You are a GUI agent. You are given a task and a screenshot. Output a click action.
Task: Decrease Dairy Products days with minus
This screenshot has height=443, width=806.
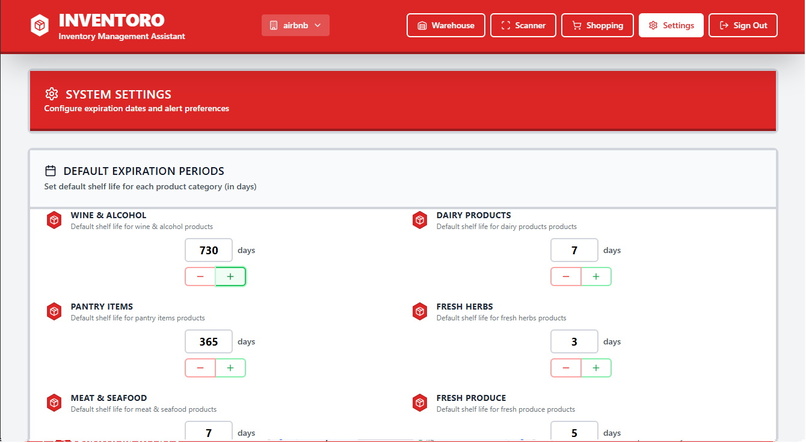tap(565, 276)
